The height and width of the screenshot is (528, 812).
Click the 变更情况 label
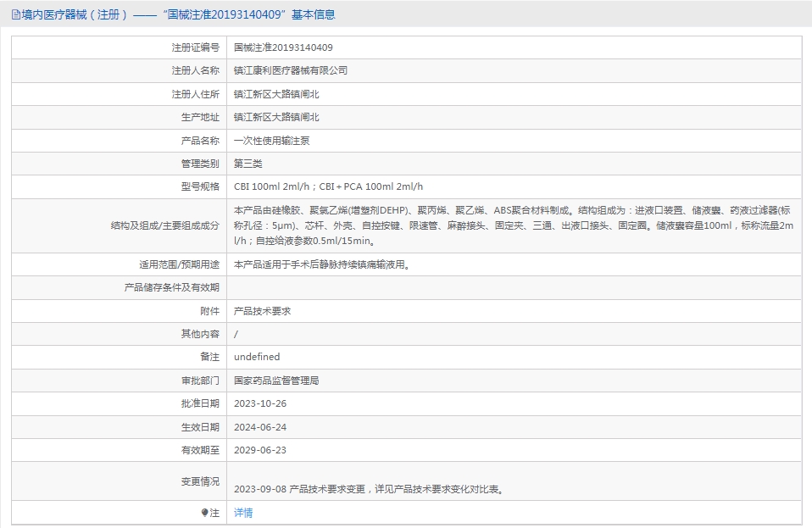200,481
